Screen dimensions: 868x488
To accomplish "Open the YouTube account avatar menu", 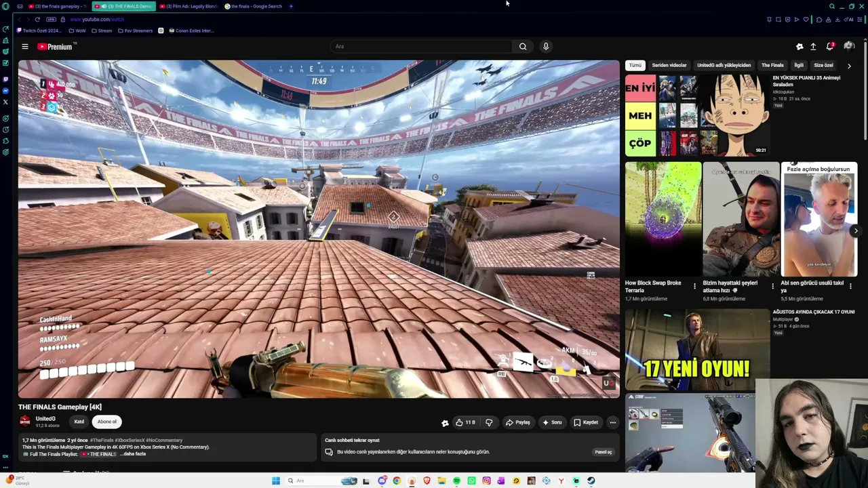I will [849, 47].
